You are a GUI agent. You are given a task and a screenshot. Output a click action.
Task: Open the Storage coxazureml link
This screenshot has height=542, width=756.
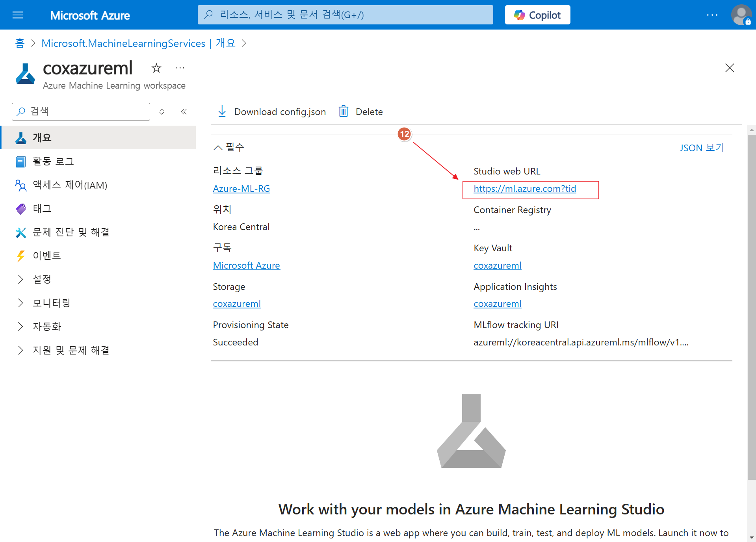(237, 304)
